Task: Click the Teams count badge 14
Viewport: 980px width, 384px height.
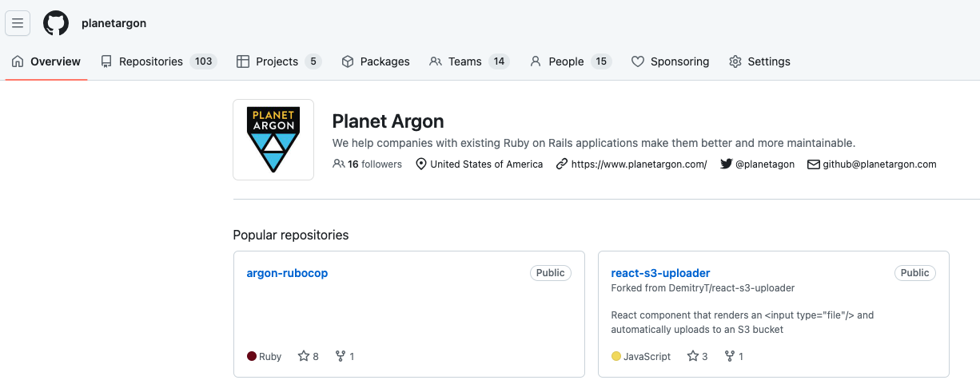Action: click(x=499, y=61)
